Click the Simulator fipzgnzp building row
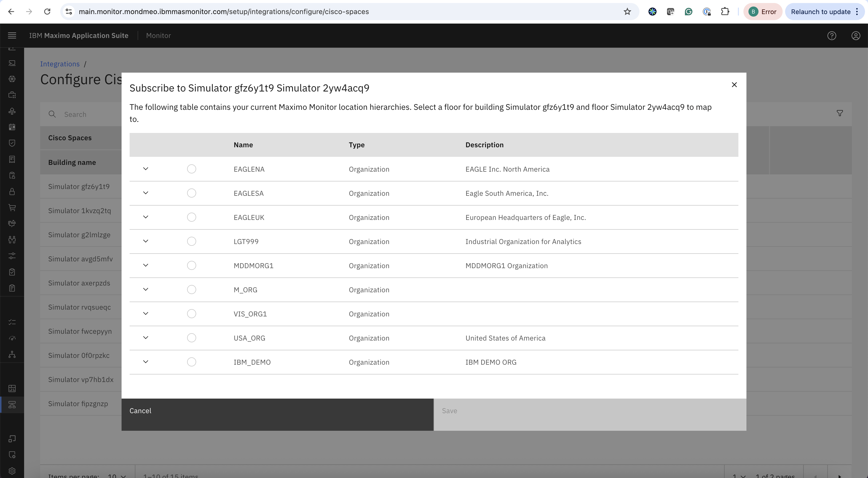Screen dimensions: 868x478 (81, 404)
